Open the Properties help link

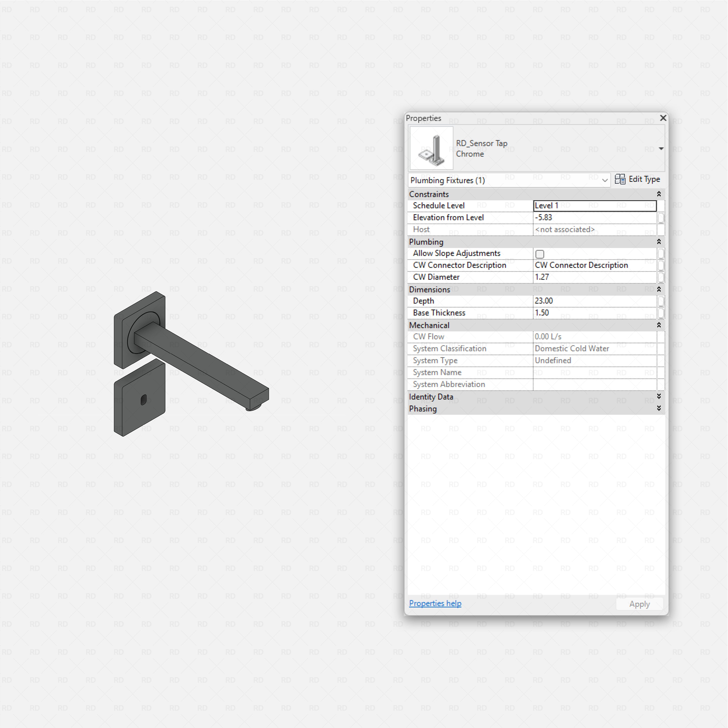coord(435,603)
